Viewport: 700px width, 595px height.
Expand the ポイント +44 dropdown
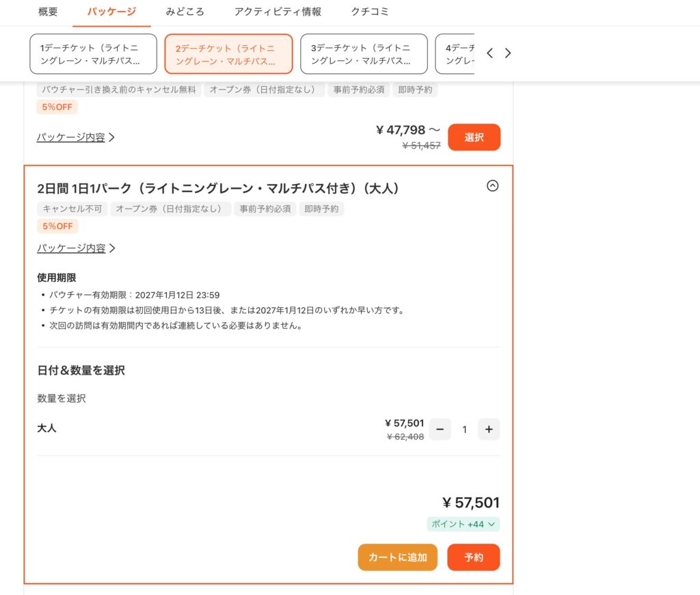click(x=463, y=525)
